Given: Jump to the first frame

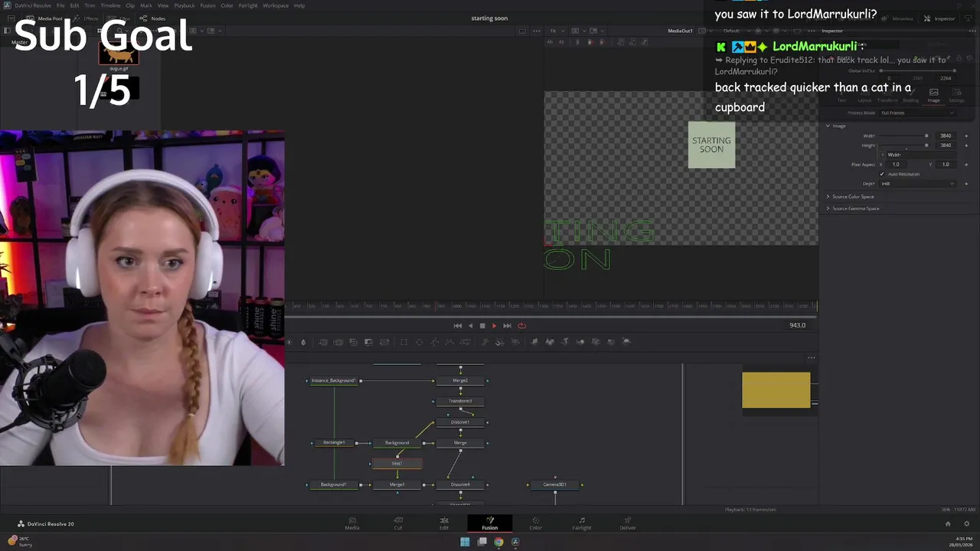Looking at the screenshot, I should pyautogui.click(x=458, y=325).
